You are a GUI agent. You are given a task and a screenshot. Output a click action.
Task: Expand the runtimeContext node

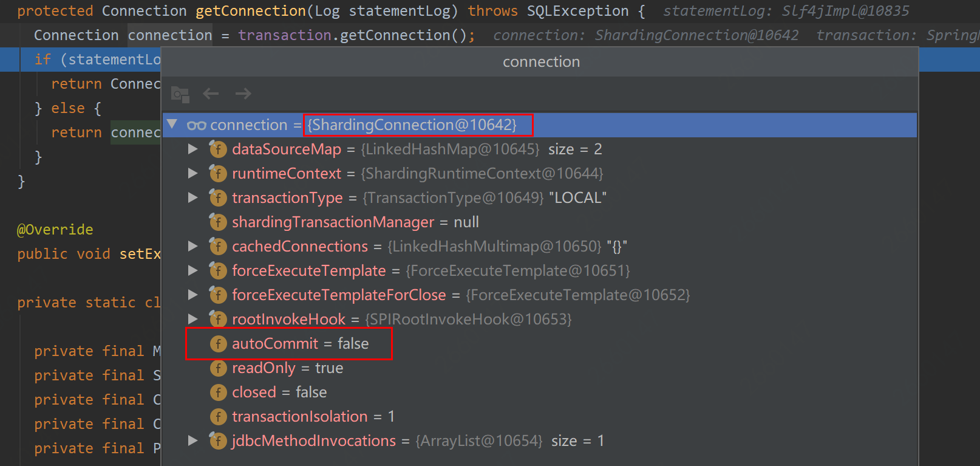click(193, 174)
